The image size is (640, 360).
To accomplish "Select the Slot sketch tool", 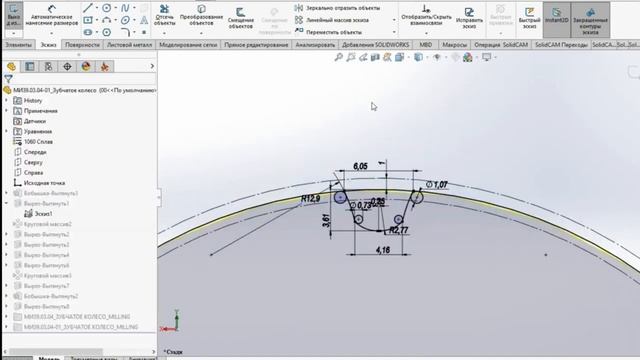I will pyautogui.click(x=88, y=32).
